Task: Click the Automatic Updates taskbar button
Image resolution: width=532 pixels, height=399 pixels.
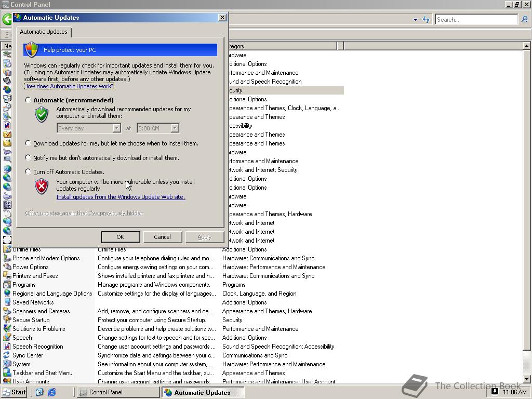Action: tap(203, 392)
